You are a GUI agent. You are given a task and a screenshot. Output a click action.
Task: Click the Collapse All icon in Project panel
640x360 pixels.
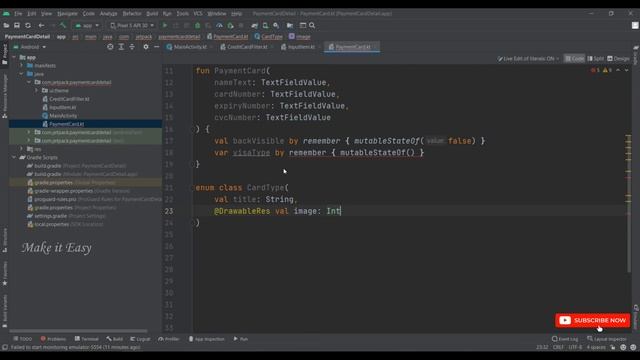[x=132, y=47]
